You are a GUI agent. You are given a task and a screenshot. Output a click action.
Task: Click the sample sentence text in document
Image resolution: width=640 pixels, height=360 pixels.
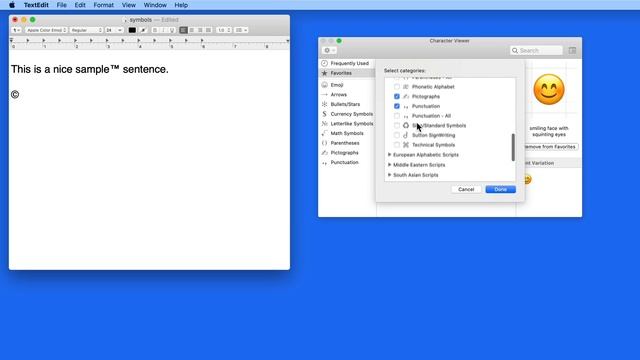tap(90, 69)
